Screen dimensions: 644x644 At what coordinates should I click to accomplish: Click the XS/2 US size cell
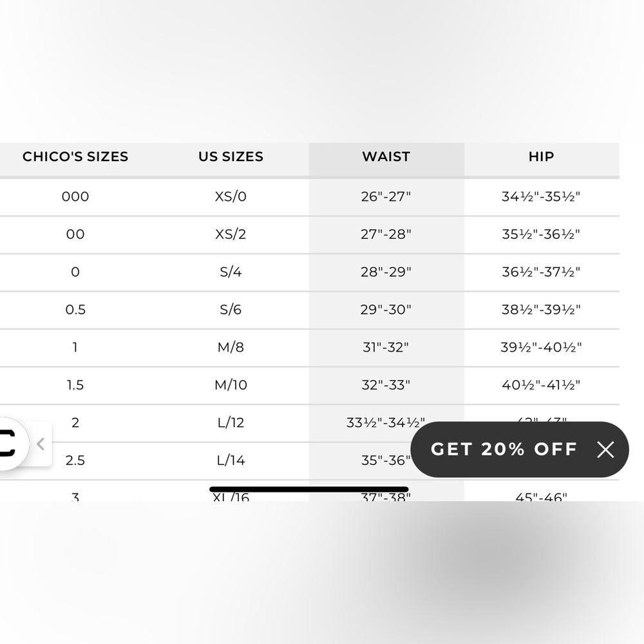click(x=231, y=234)
